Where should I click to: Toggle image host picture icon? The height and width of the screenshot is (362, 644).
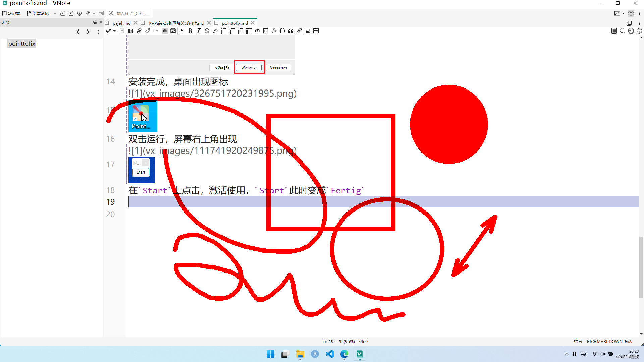[173, 31]
